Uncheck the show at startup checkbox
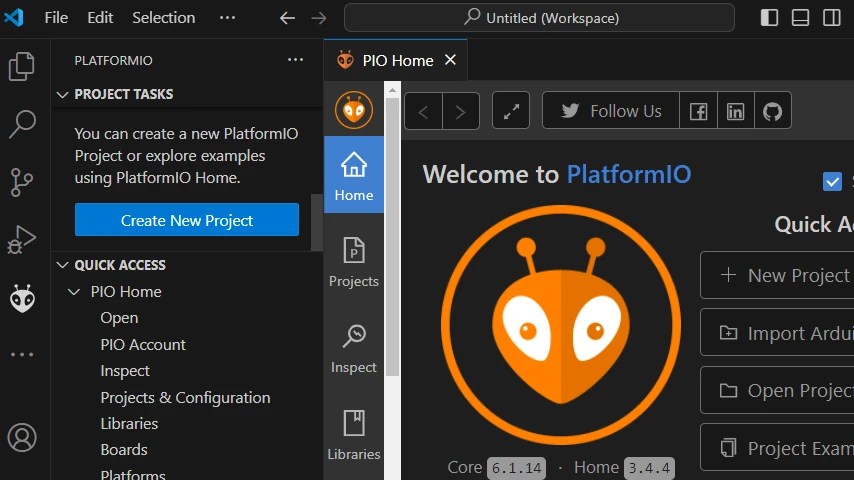Image resolution: width=854 pixels, height=480 pixels. coord(832,181)
